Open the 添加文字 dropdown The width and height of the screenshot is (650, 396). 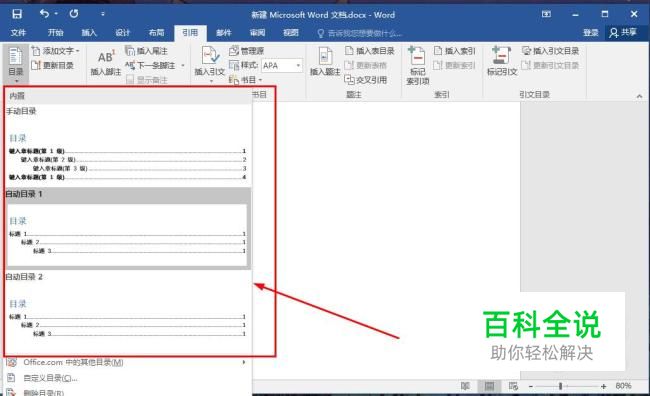click(56, 51)
